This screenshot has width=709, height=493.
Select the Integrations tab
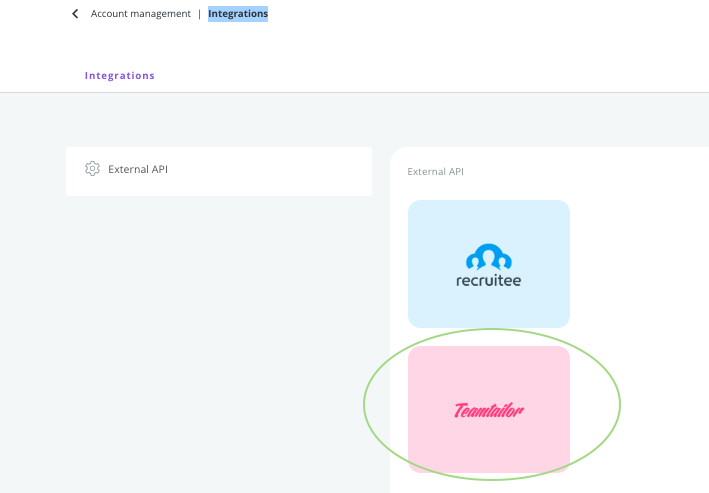[x=119, y=76]
